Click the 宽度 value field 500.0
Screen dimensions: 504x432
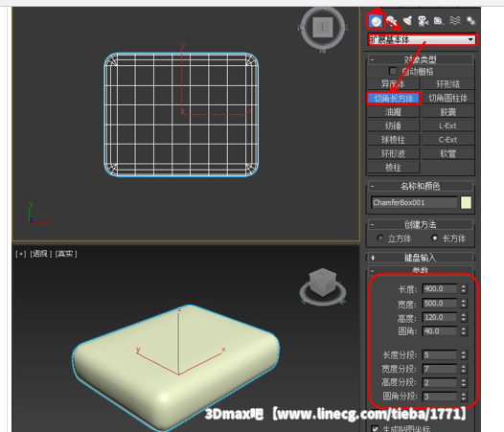tap(440, 303)
